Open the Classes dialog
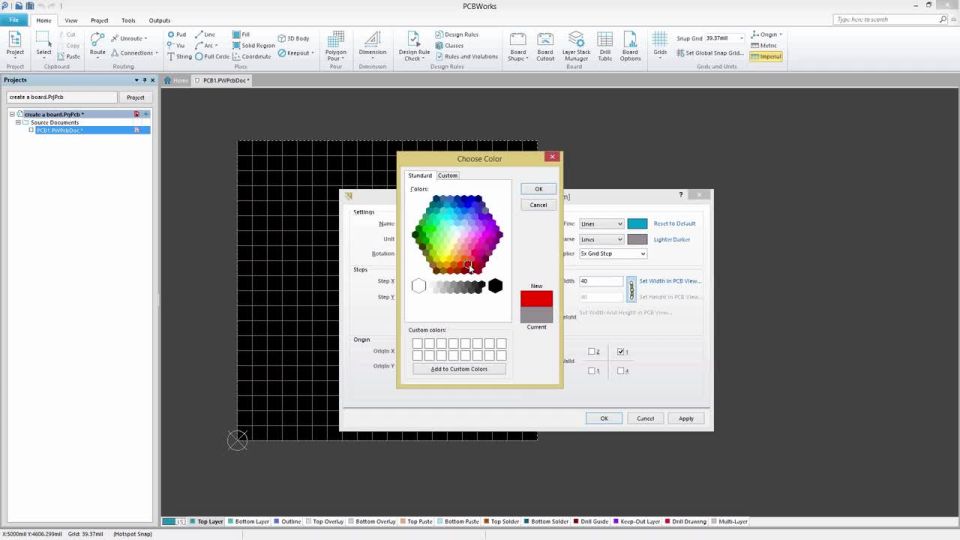Viewport: 960px width, 540px height. (449, 45)
